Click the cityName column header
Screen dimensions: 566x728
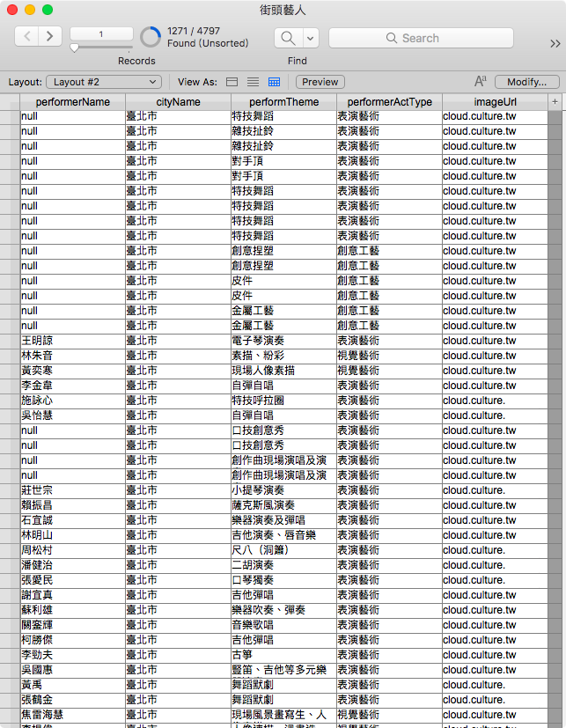tap(179, 102)
